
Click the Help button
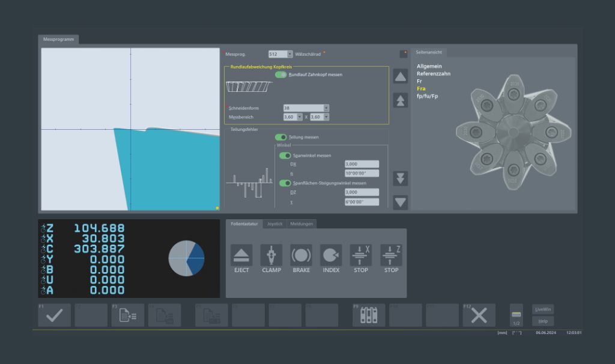(x=543, y=321)
